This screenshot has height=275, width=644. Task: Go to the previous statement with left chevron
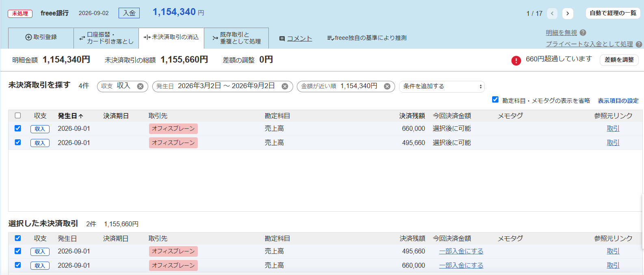coord(552,13)
